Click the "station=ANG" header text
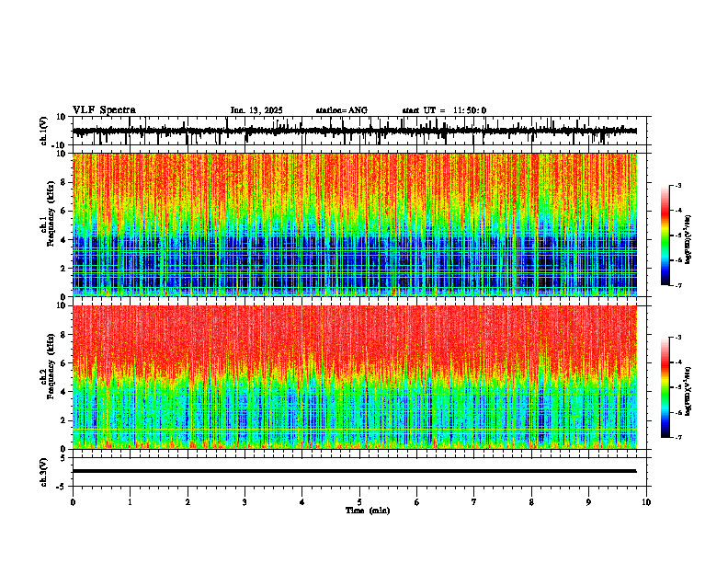This screenshot has height=563, width=728. click(342, 110)
